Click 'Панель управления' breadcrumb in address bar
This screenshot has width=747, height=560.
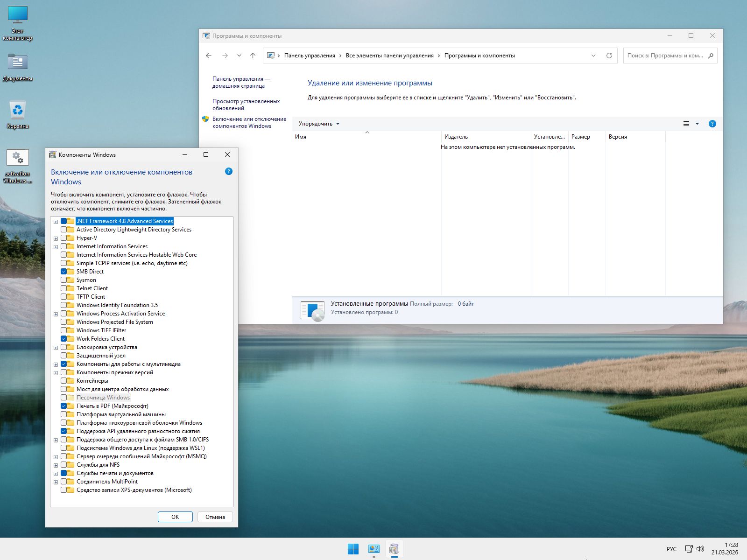point(310,56)
